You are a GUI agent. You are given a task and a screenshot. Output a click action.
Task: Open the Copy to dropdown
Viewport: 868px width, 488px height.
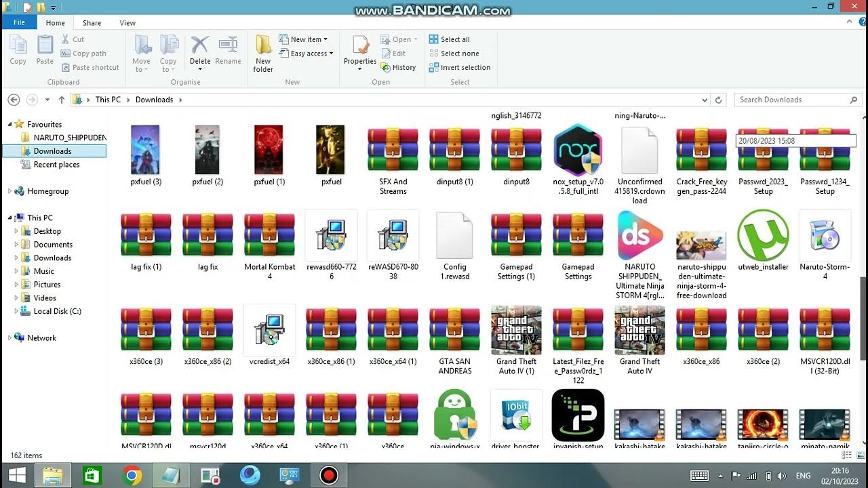click(168, 54)
